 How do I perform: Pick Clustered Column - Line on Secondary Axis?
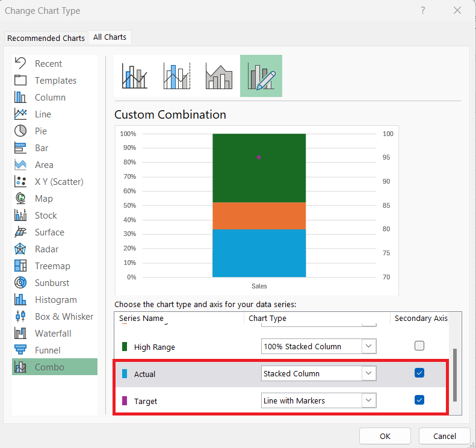click(x=177, y=76)
